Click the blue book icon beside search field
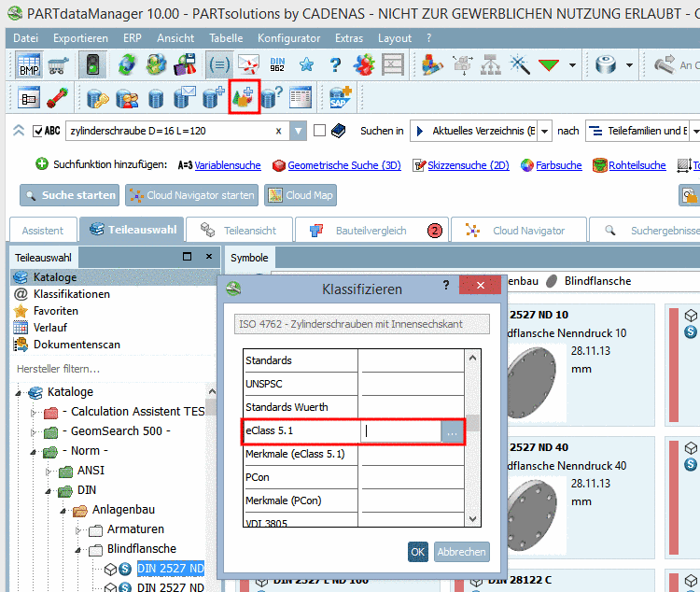 coord(339,131)
